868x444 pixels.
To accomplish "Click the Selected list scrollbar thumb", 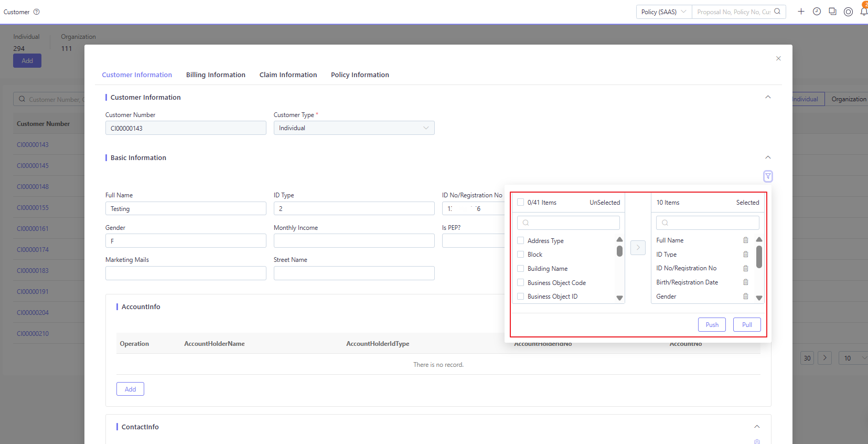I will click(x=759, y=257).
